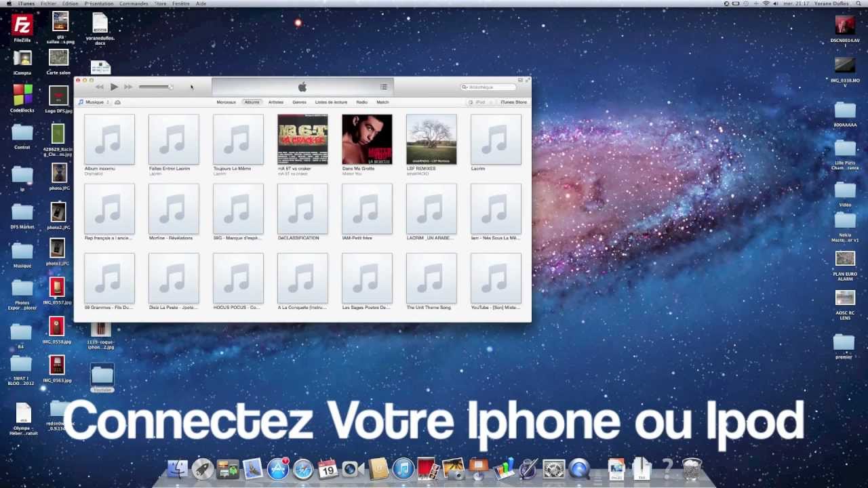Click the Wi-Fi status menu icon
868x488 pixels.
tap(766, 3)
